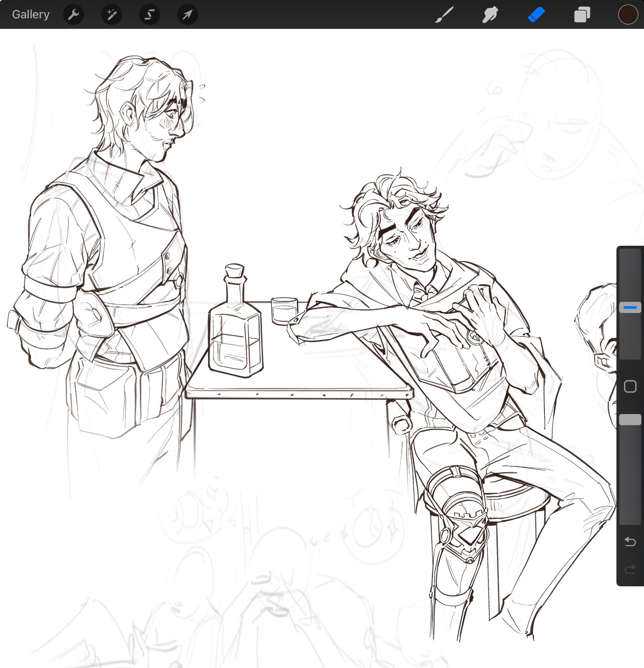Tap the Modify square button in sidebar
Viewport: 644px width, 668px height.
coord(630,386)
